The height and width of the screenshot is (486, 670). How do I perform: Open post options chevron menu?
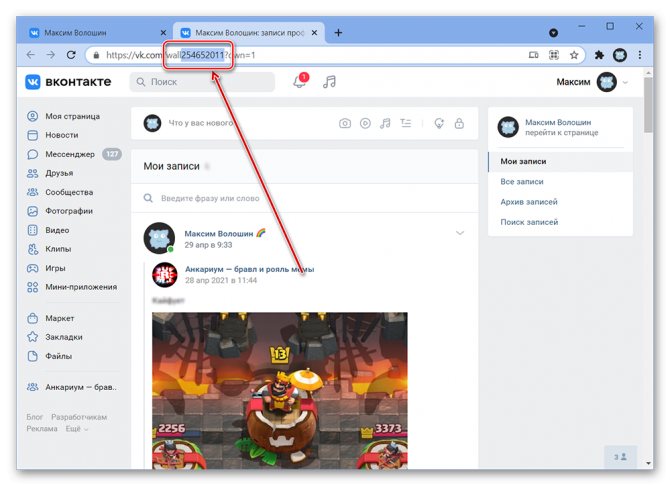(460, 233)
